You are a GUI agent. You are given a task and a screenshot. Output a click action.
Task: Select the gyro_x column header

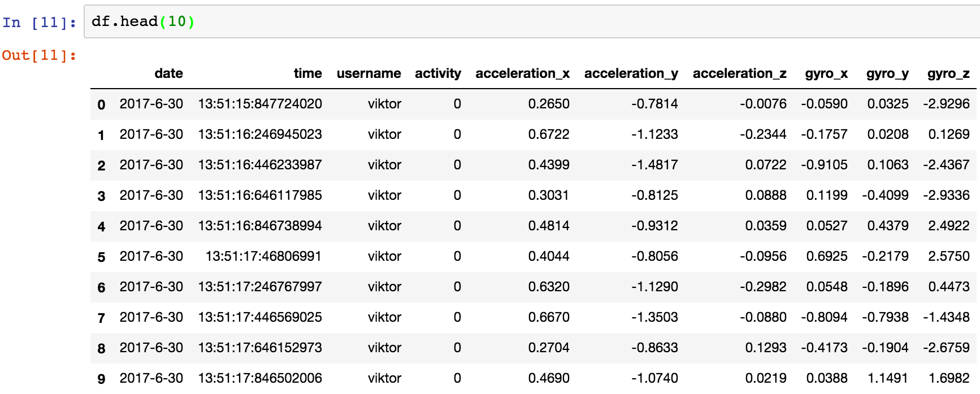point(826,73)
